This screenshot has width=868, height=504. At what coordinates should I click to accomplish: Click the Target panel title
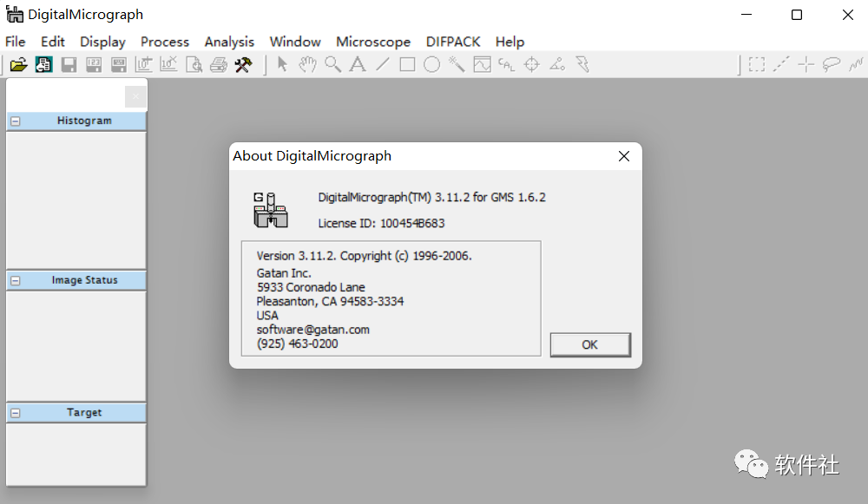[x=84, y=412]
